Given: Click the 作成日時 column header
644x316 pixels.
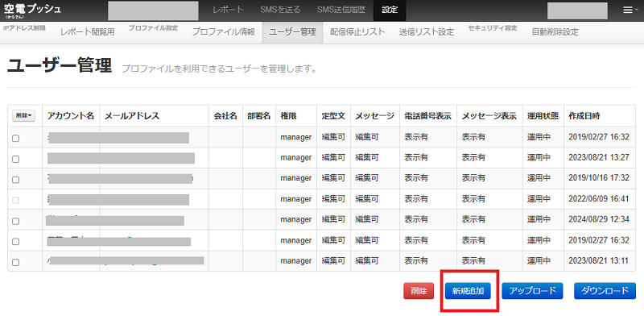Looking at the screenshot, I should point(584,116).
